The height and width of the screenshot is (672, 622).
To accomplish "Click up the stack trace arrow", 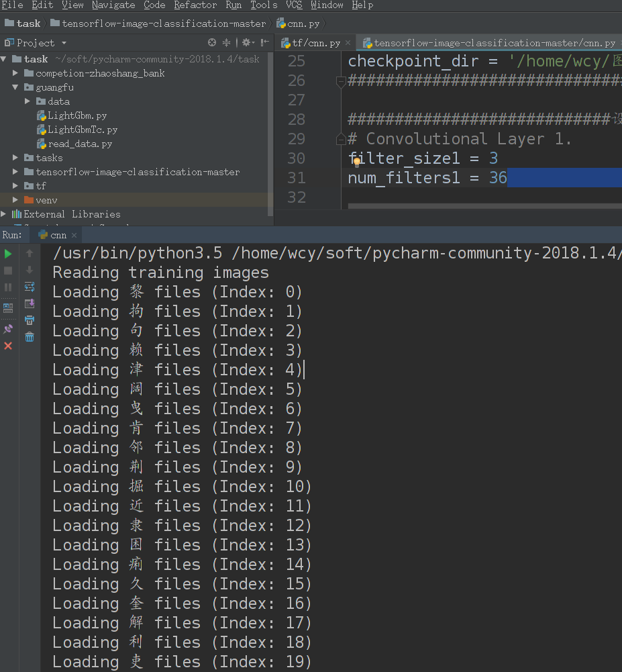I will pos(30,253).
